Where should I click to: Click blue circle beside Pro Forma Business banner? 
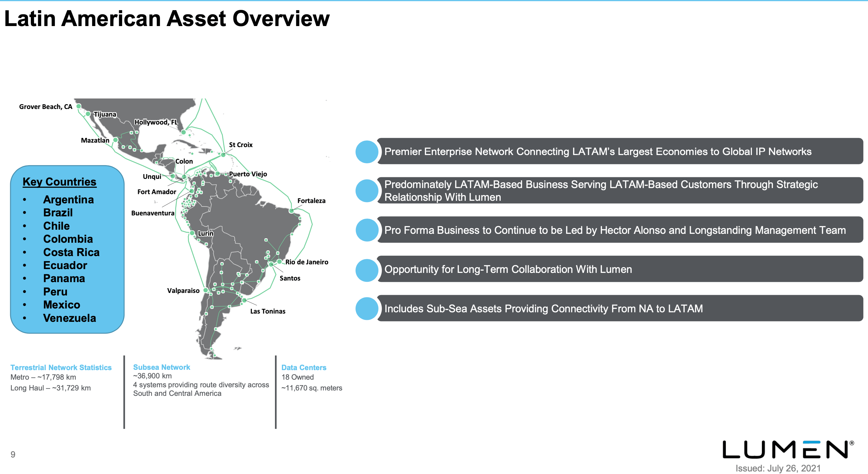coord(367,230)
